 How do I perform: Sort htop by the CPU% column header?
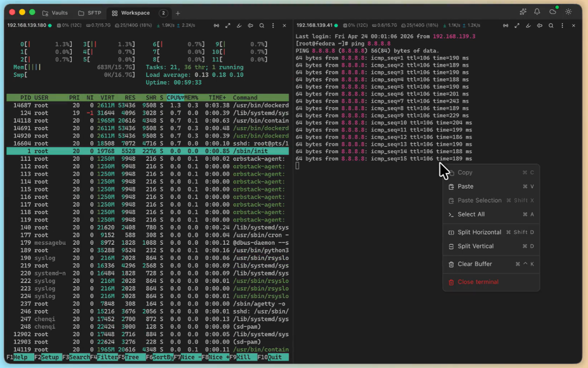pyautogui.click(x=175, y=98)
